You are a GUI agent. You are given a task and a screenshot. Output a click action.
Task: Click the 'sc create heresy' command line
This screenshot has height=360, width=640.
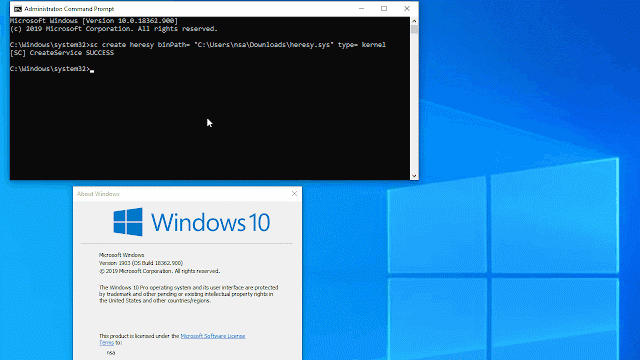(198, 44)
